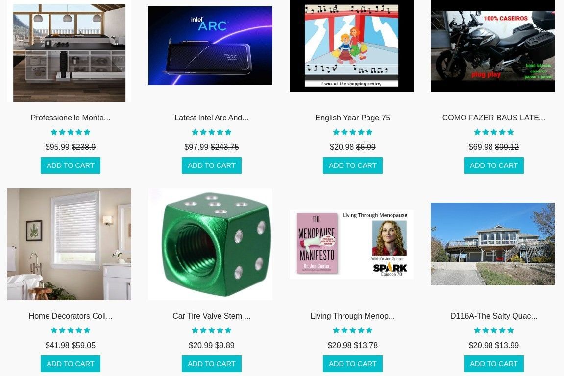Open the beach house product image
The image size is (588, 376).
coord(492,244)
